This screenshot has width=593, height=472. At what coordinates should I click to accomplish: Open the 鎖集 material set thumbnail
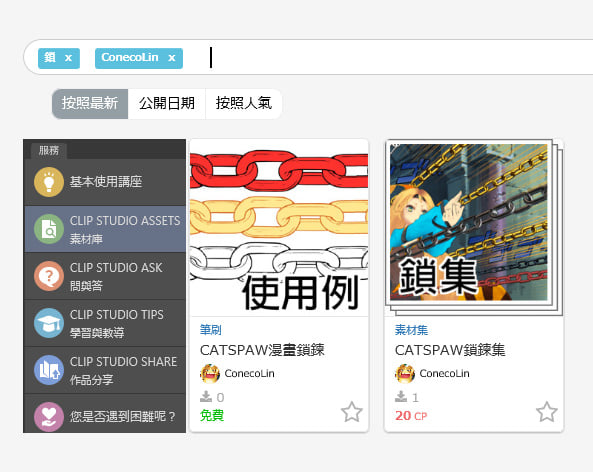tap(473, 228)
